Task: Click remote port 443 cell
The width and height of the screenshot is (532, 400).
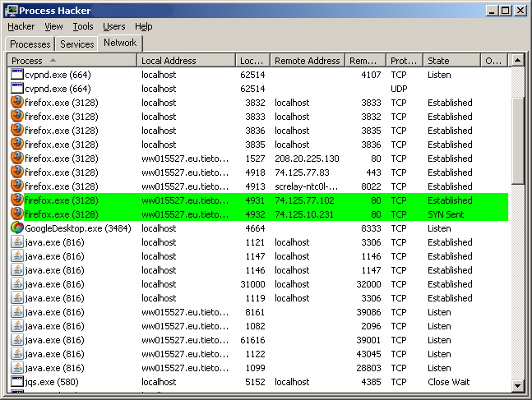Action: click(373, 172)
